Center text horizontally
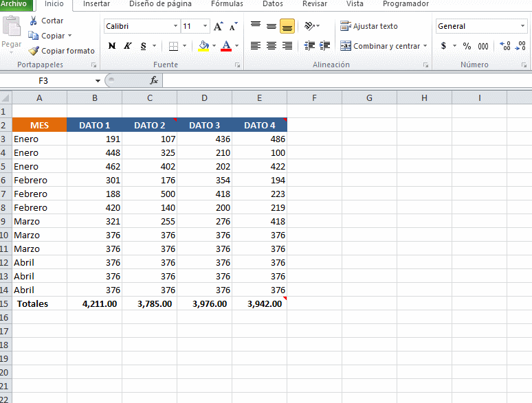The height and width of the screenshot is (403, 532). 271,46
